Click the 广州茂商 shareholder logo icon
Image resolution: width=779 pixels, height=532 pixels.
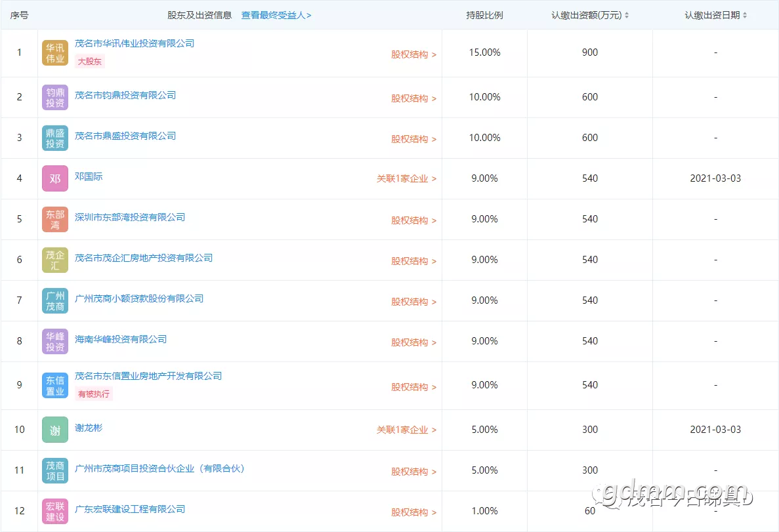(55, 301)
